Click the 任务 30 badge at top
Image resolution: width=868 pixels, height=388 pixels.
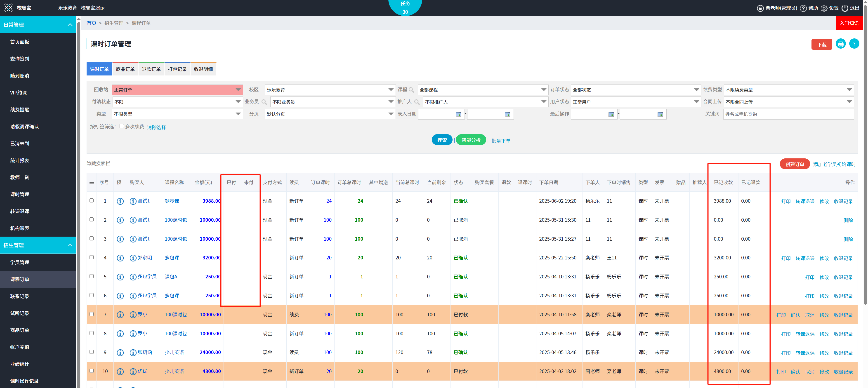click(x=405, y=7)
